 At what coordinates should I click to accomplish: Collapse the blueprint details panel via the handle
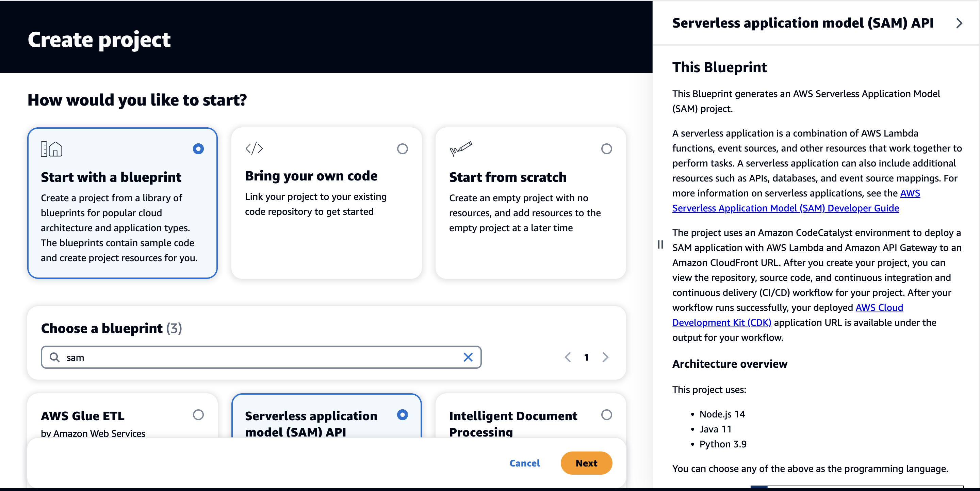[x=660, y=244]
